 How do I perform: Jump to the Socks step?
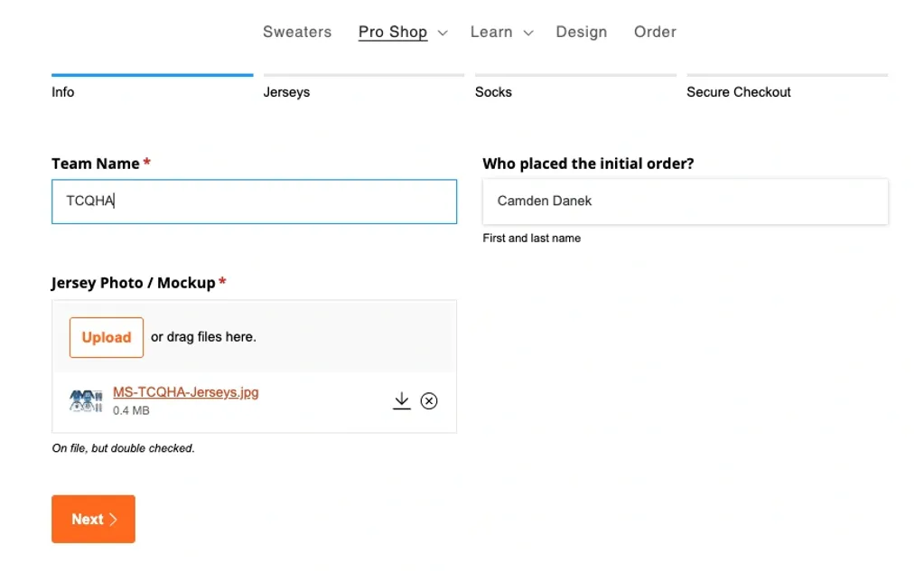(493, 91)
